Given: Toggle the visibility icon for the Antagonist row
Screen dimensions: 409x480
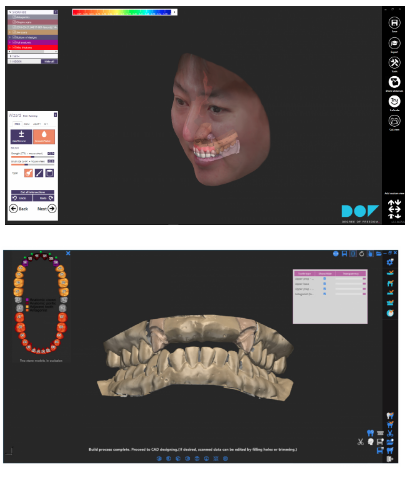Looking at the screenshot, I should pos(324,294).
